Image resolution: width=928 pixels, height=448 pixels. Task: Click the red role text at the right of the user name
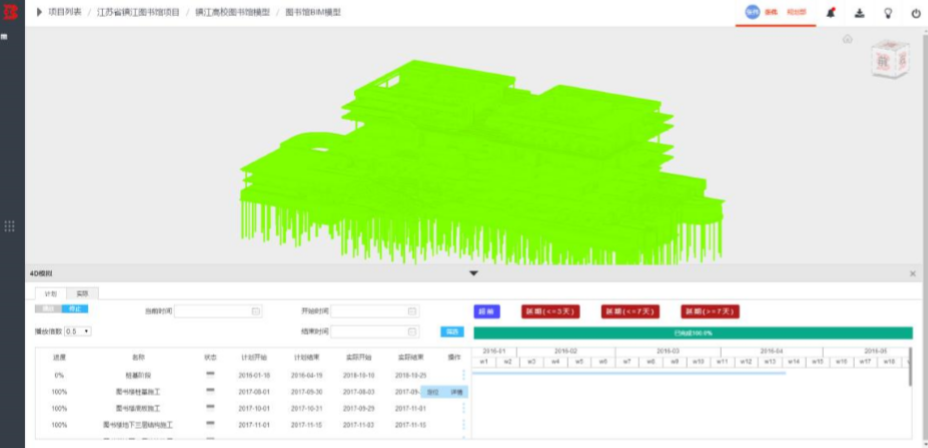(796, 12)
